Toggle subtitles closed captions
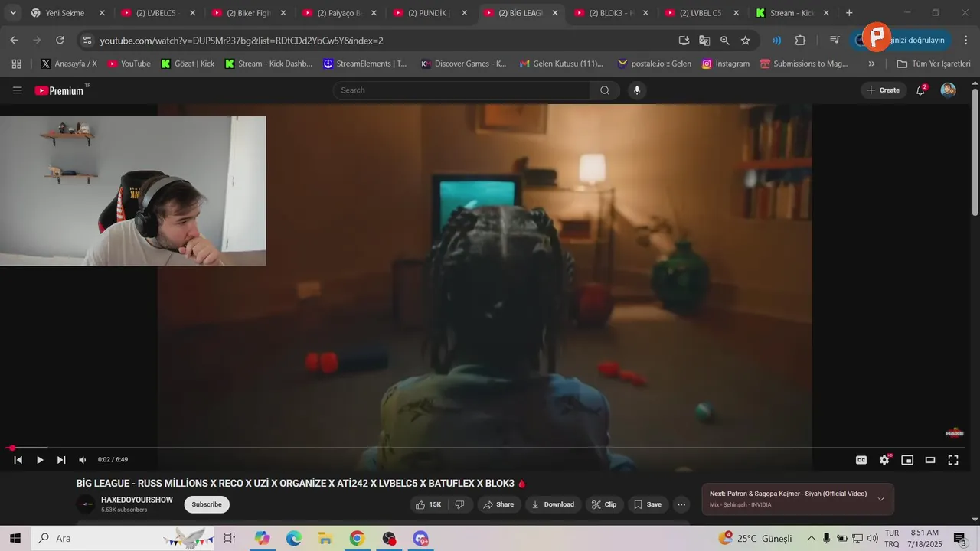The height and width of the screenshot is (551, 980). (861, 460)
